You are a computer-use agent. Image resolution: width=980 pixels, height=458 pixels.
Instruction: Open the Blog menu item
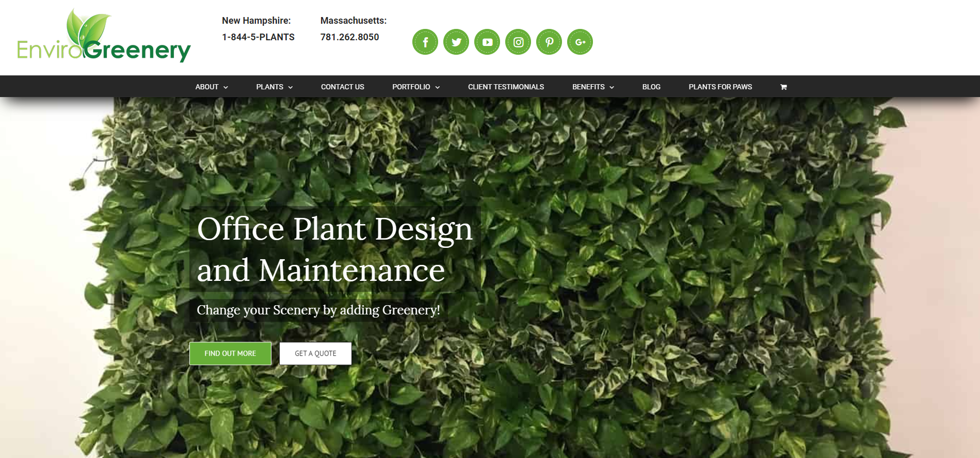[x=651, y=87]
